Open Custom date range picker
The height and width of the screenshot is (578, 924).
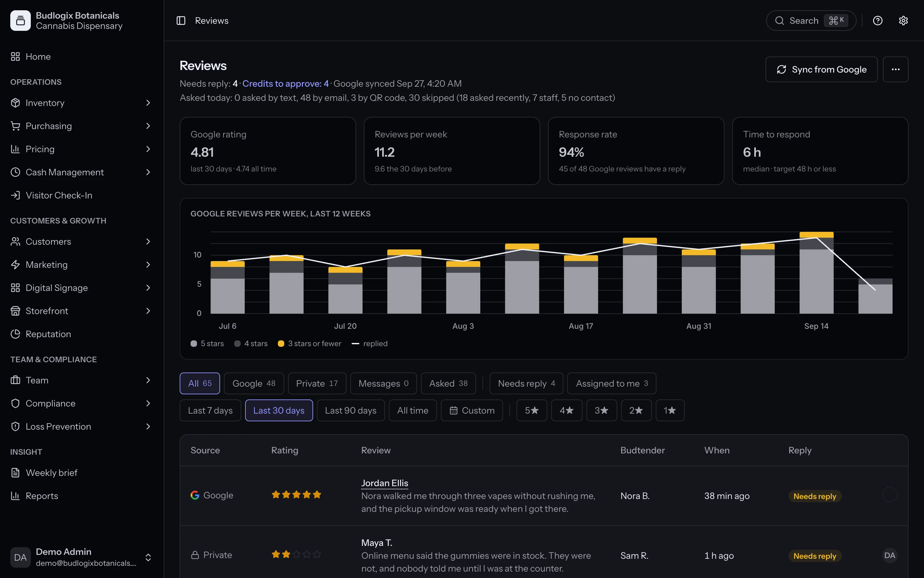tap(472, 410)
